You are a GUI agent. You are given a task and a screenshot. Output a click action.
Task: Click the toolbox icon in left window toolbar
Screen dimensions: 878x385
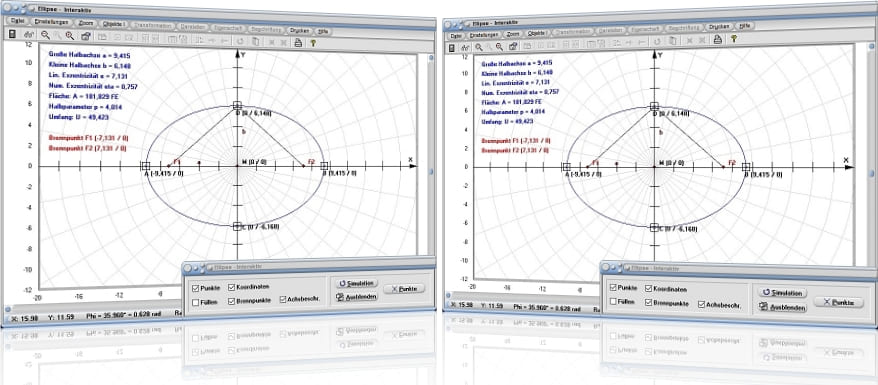[x=85, y=37]
